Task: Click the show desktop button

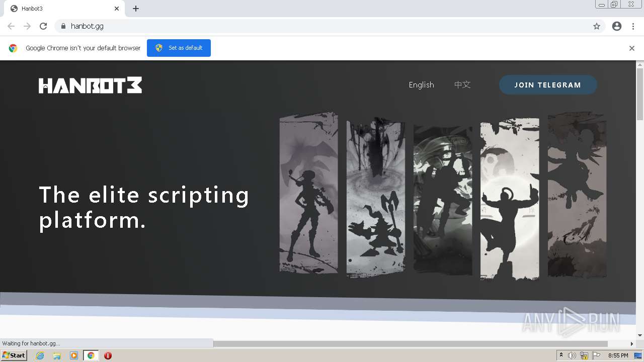Action: coord(638,355)
